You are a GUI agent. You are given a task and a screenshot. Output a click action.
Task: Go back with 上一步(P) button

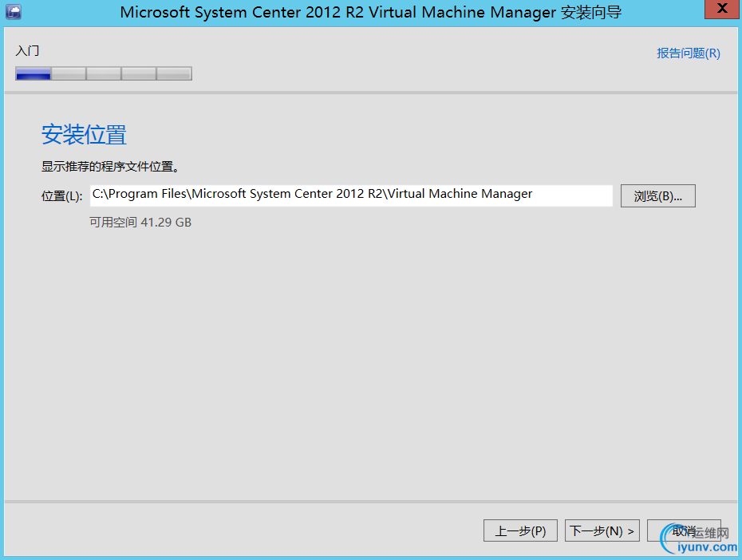pos(521,530)
